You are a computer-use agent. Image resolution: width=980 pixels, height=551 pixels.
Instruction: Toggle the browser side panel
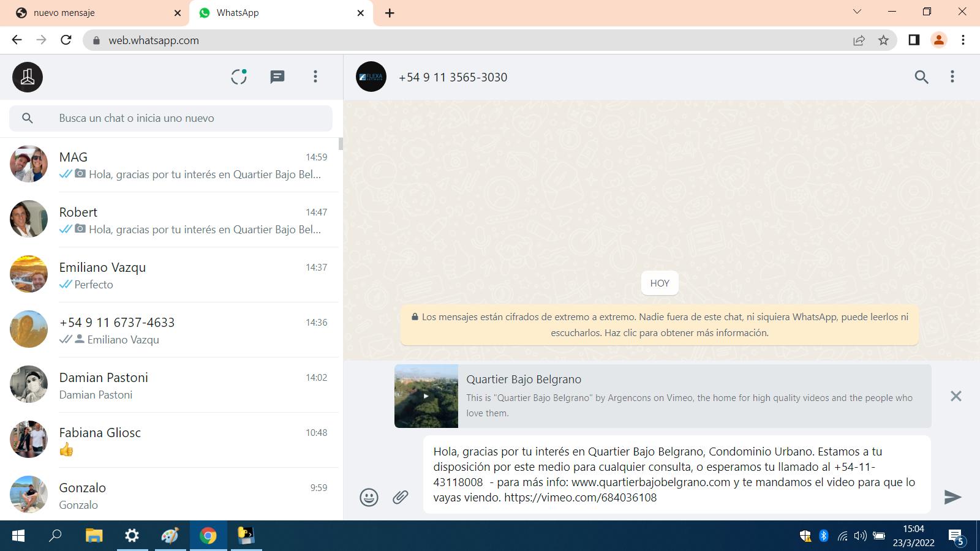point(914,40)
